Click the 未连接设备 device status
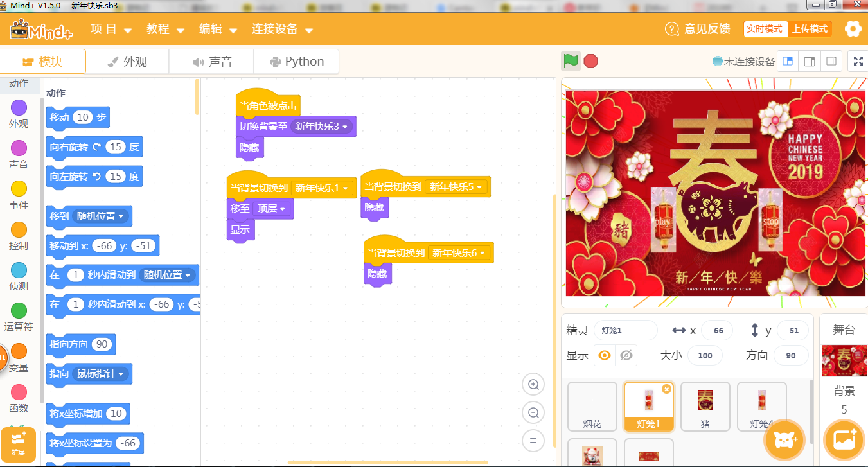868x467 pixels. pos(744,62)
